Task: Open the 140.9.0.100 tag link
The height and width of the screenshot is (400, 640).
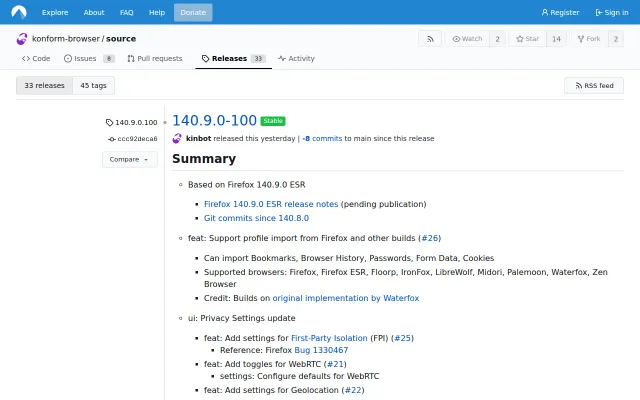Action: [131, 122]
